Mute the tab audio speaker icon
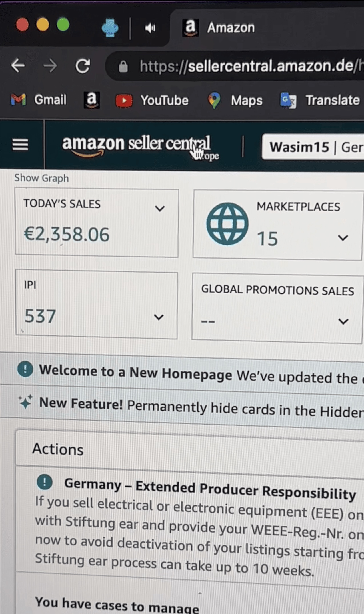 click(150, 28)
